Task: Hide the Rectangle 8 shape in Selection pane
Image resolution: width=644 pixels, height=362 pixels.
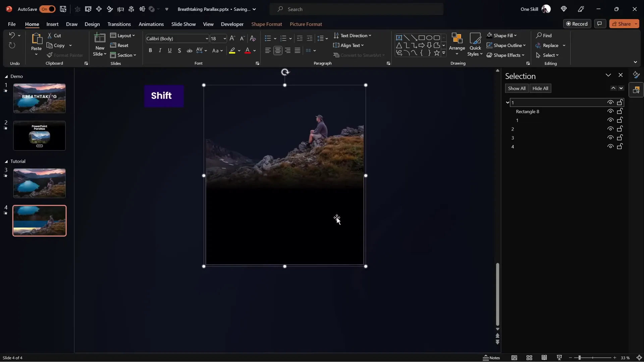Action: [x=610, y=111]
